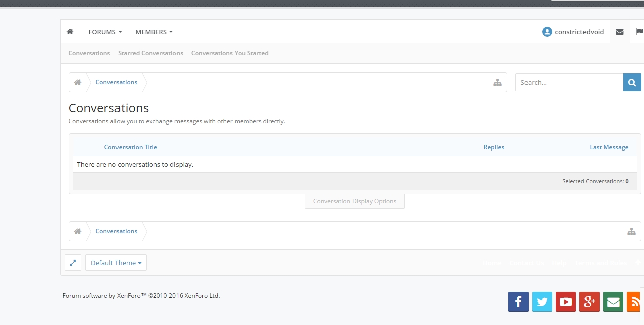Viewport: 644px width, 325px height.
Task: Sort by the Last Message column header
Action: (609, 147)
